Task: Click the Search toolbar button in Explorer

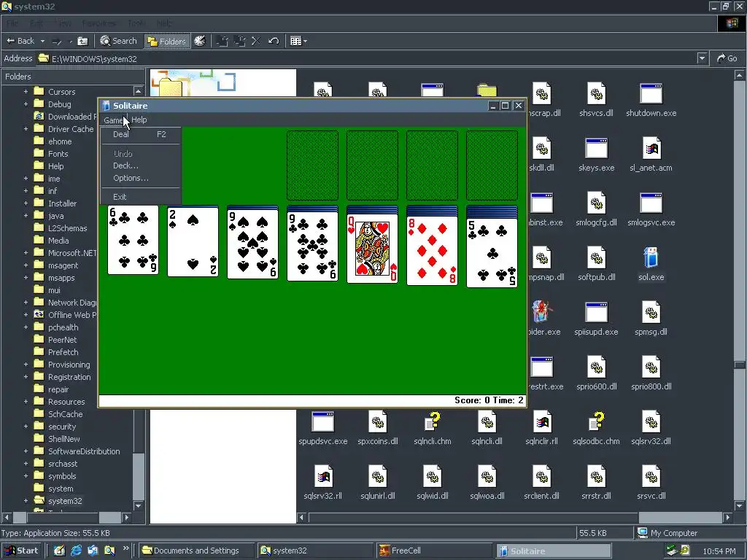Action: click(118, 41)
